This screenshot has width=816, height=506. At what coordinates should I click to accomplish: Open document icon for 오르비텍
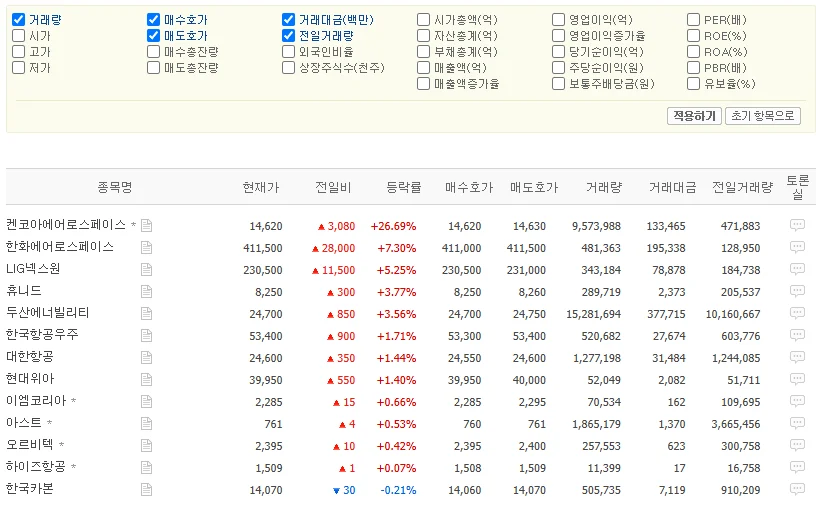(147, 446)
